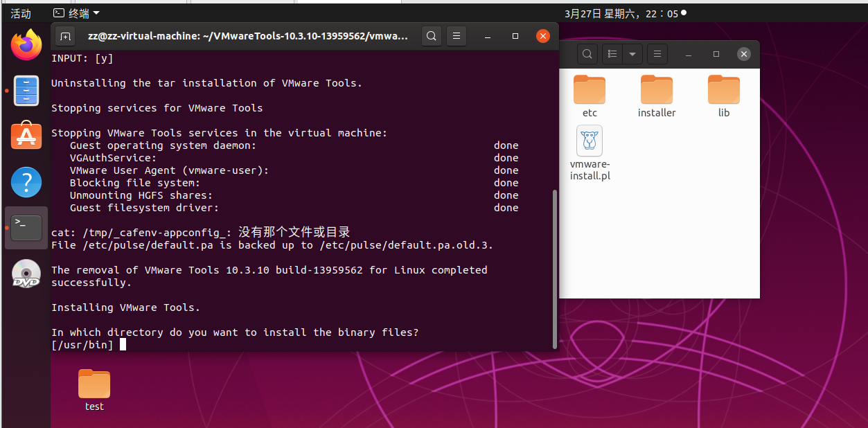Maximize the Files window
Viewport: 868px width, 428px height.
click(x=716, y=53)
